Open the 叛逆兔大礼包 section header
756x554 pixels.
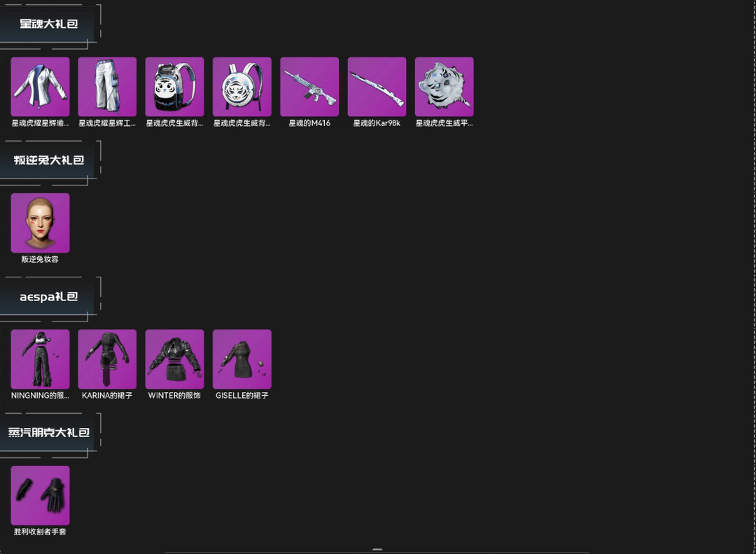(x=49, y=160)
